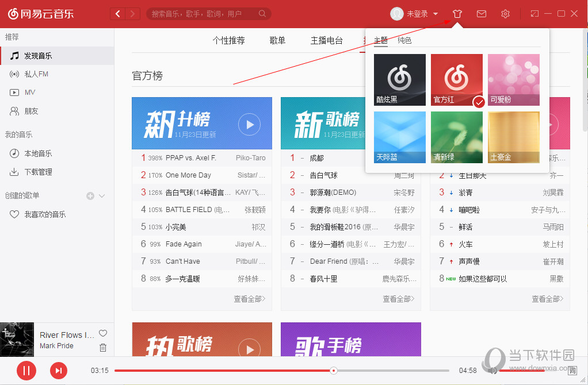Open the 个性推荐 tab
The width and height of the screenshot is (588, 385).
pyautogui.click(x=229, y=40)
